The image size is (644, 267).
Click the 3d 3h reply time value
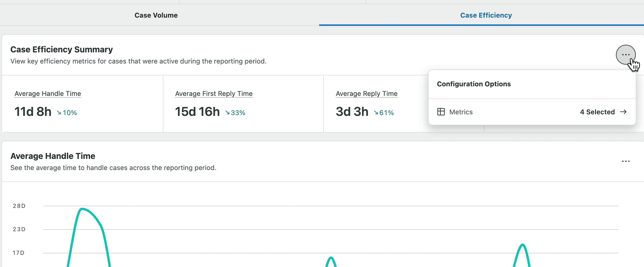pyautogui.click(x=352, y=112)
